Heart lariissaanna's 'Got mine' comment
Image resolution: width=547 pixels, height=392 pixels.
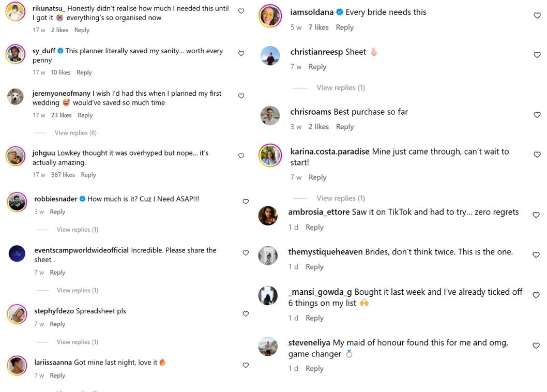(x=246, y=365)
